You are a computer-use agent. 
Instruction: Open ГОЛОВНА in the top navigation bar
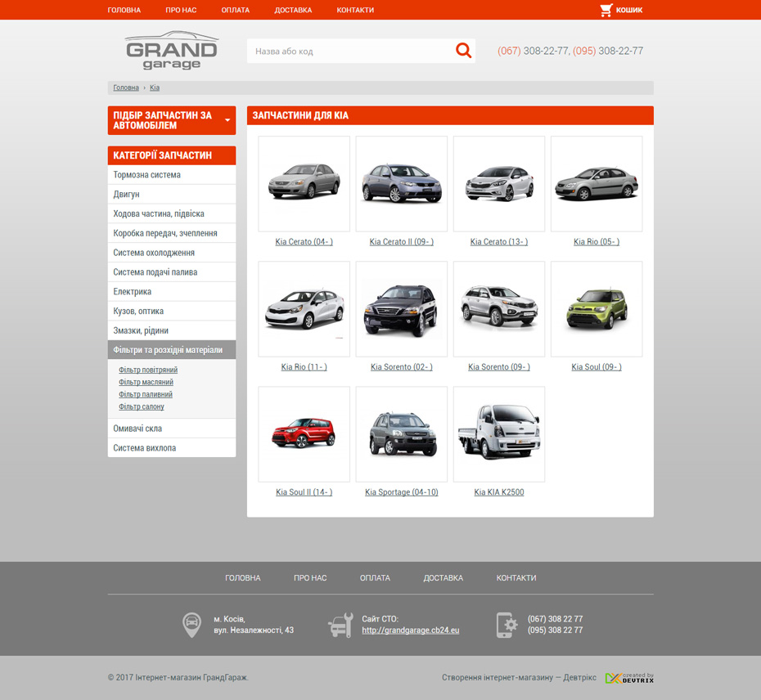point(124,10)
